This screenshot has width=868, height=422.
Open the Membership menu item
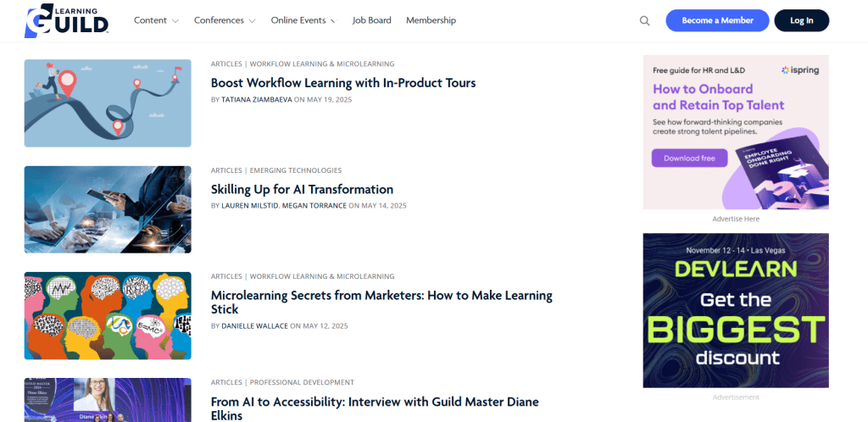[x=431, y=20]
